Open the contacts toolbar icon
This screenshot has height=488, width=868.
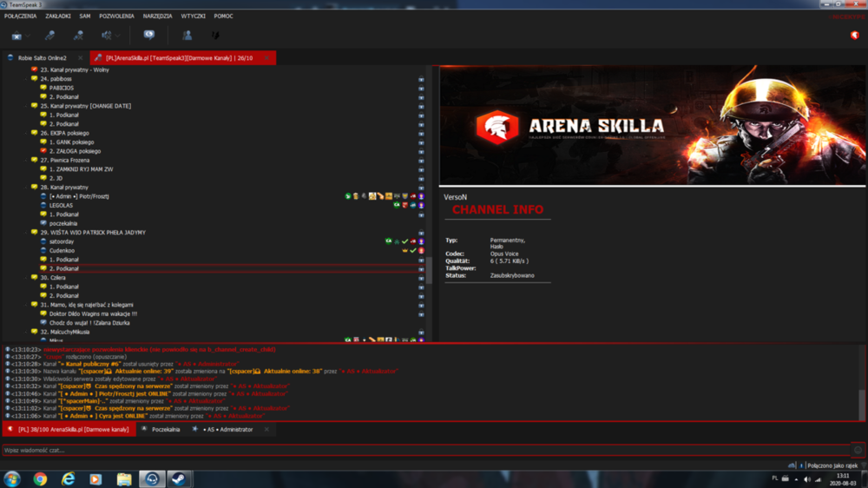pos(187,36)
